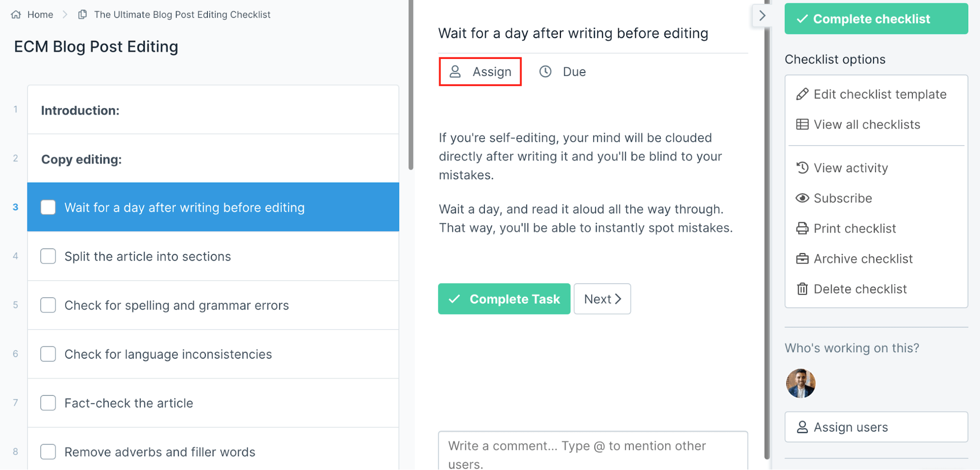This screenshot has width=980, height=470.
Task: Print checklist using the printer icon
Action: (803, 228)
